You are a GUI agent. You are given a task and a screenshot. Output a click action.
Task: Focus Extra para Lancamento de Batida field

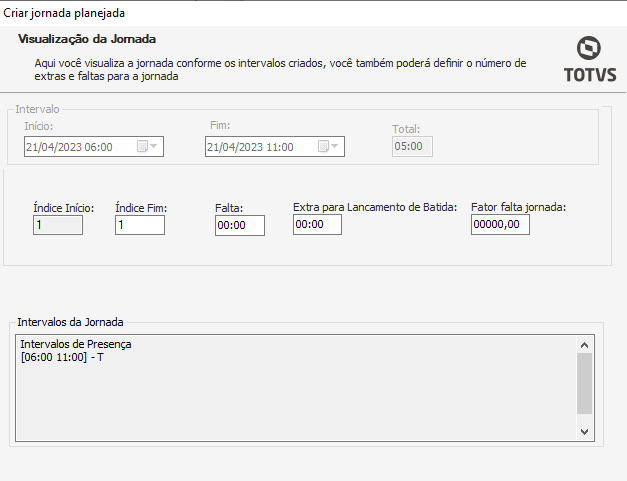(317, 225)
